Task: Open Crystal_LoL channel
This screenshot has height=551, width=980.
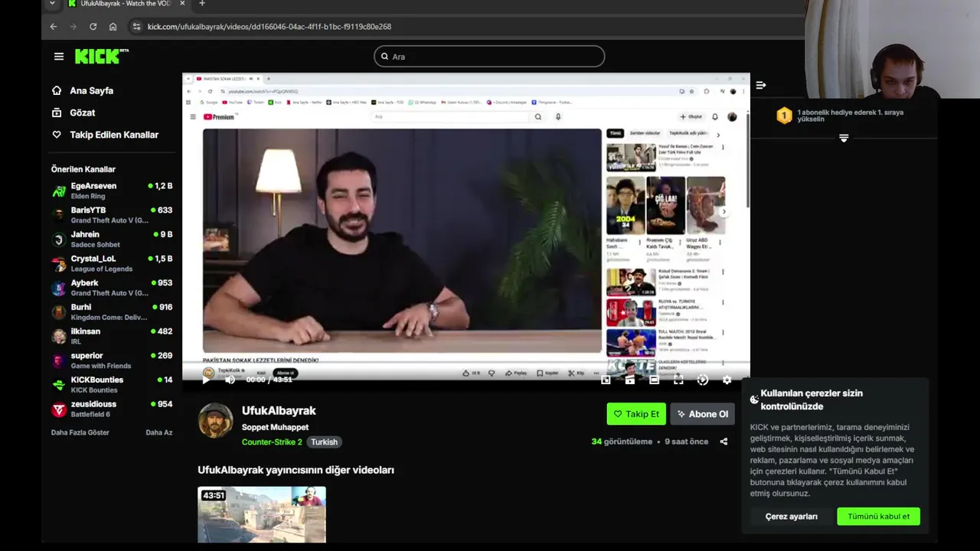Action: pos(112,264)
